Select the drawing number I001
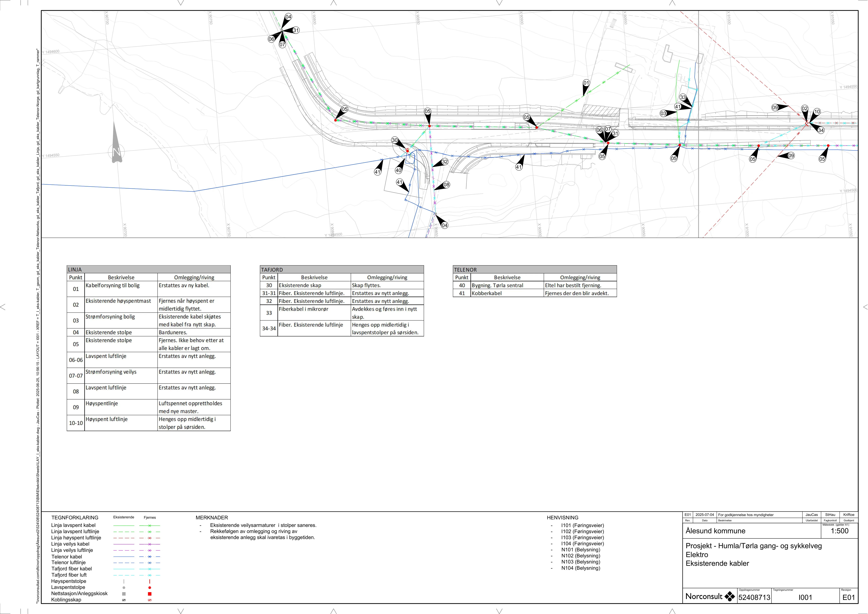Screen dimensions: 868x614 [x=805, y=597]
